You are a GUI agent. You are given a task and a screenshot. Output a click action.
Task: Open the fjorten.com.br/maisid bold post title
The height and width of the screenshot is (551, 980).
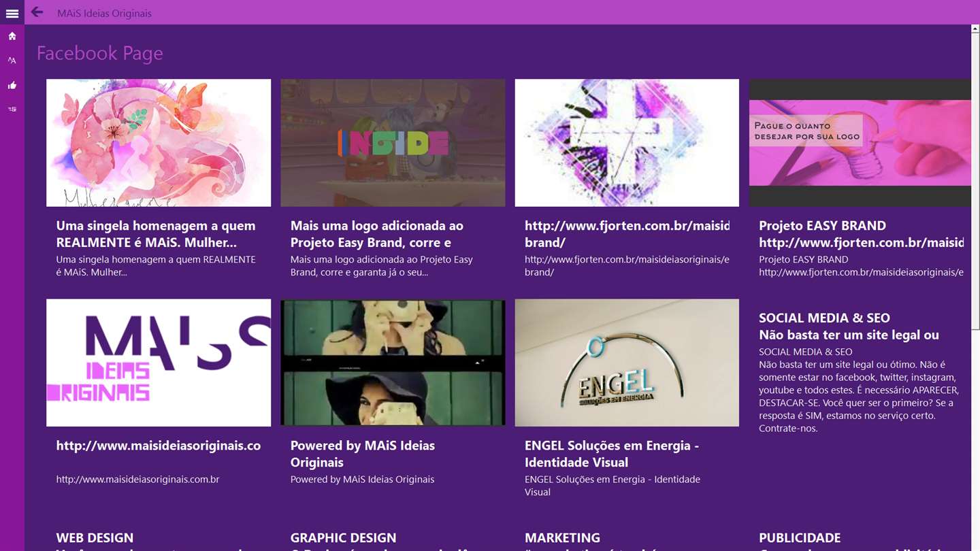[627, 234]
